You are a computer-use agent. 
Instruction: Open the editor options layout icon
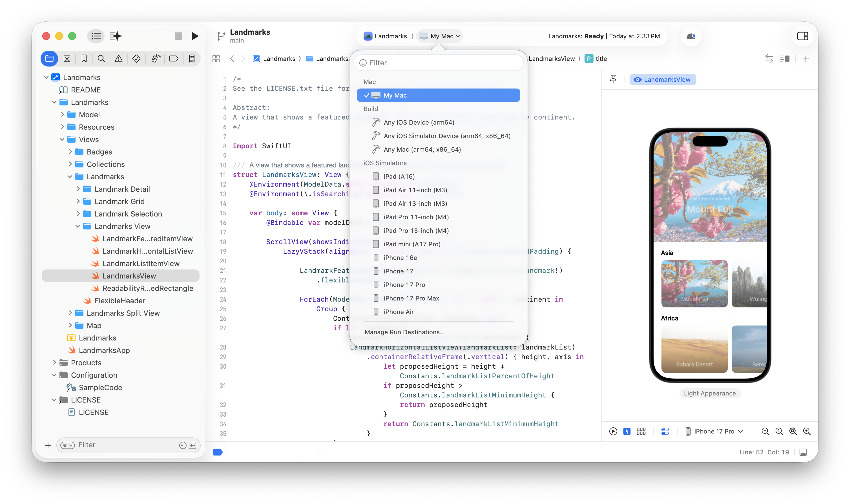pos(785,59)
